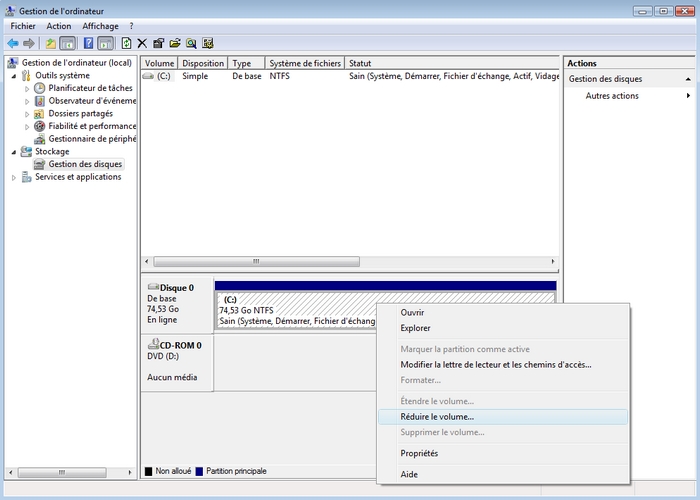Click the magnifier search toolbar icon
This screenshot has width=700, height=500.
(191, 44)
